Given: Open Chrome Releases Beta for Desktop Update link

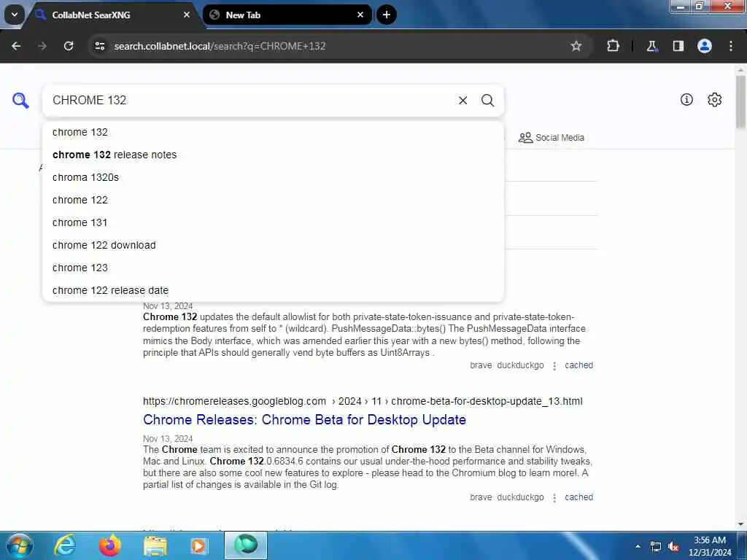Looking at the screenshot, I should pos(304,419).
